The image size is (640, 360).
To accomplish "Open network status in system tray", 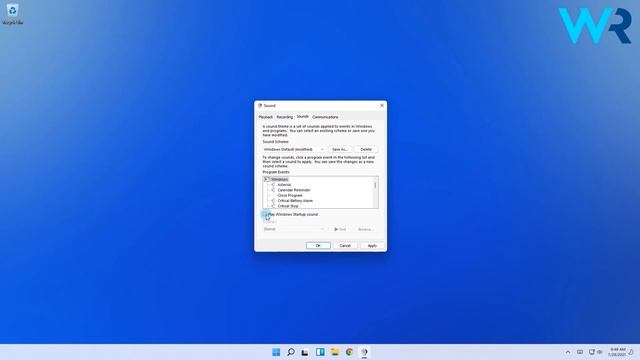I will tap(591, 352).
